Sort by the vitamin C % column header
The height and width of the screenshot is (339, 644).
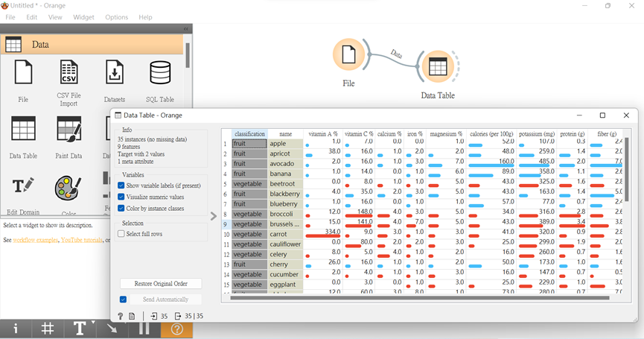pos(359,134)
